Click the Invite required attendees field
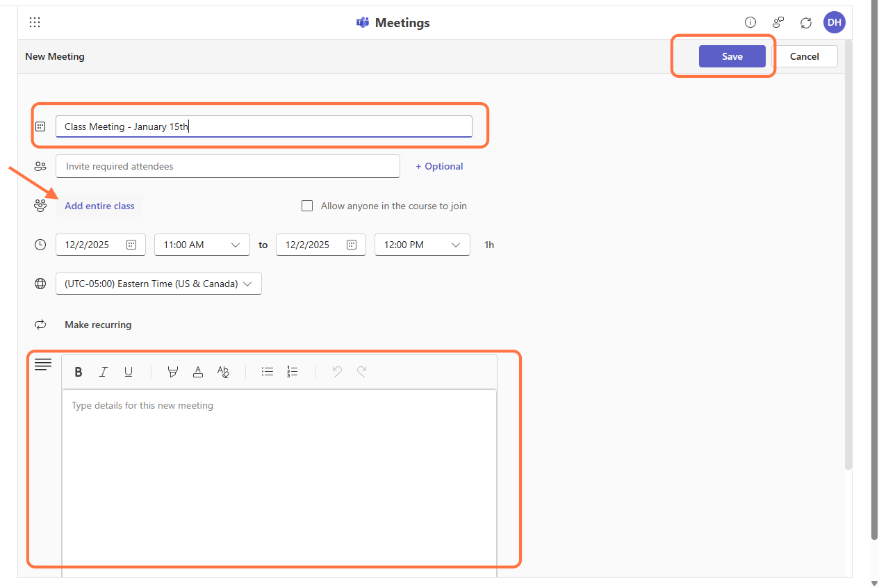Screen dimensions: 879x588 (228, 166)
